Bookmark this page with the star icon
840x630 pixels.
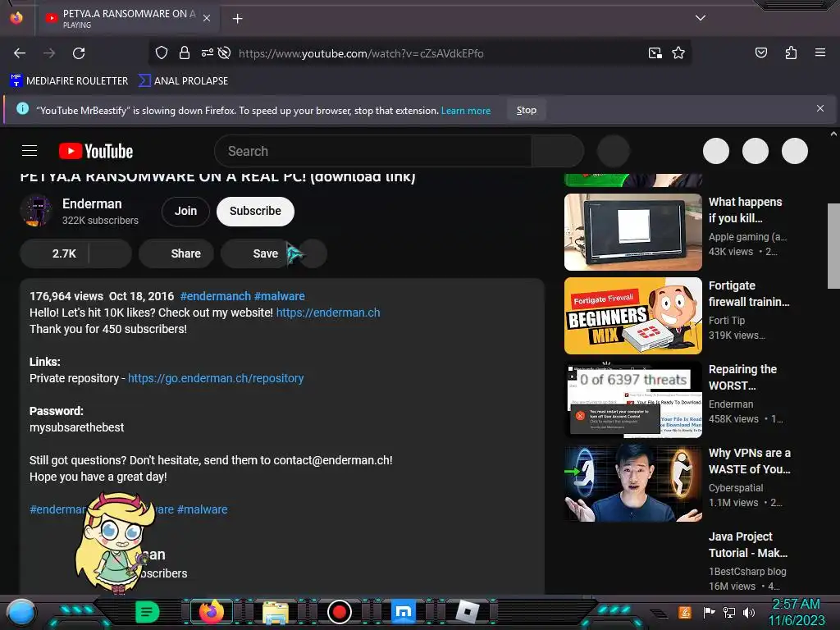678,52
